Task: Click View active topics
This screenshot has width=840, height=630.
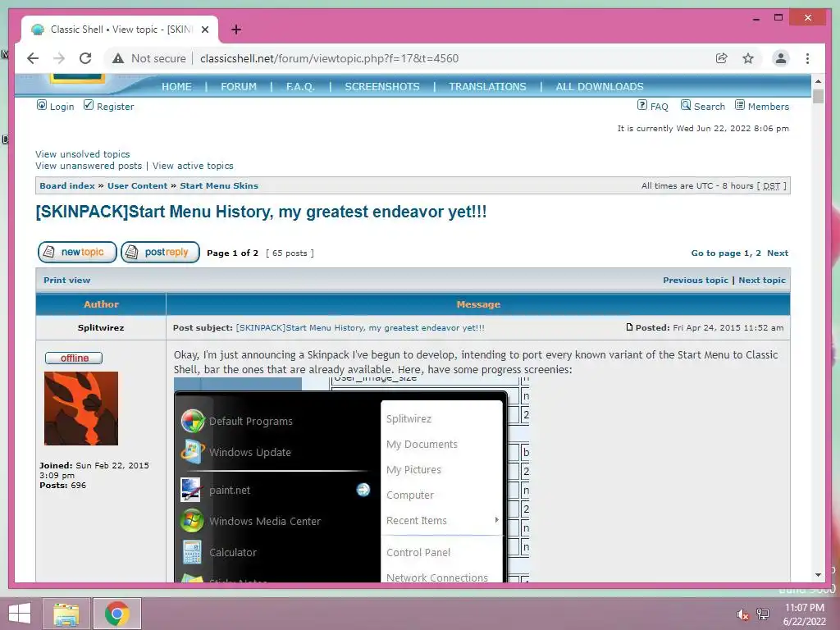Action: (193, 166)
